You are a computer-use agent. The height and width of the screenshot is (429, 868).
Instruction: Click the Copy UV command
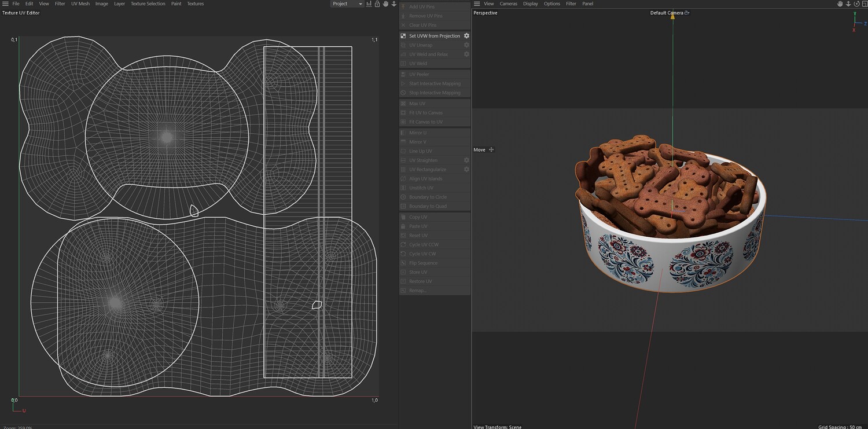(x=435, y=217)
